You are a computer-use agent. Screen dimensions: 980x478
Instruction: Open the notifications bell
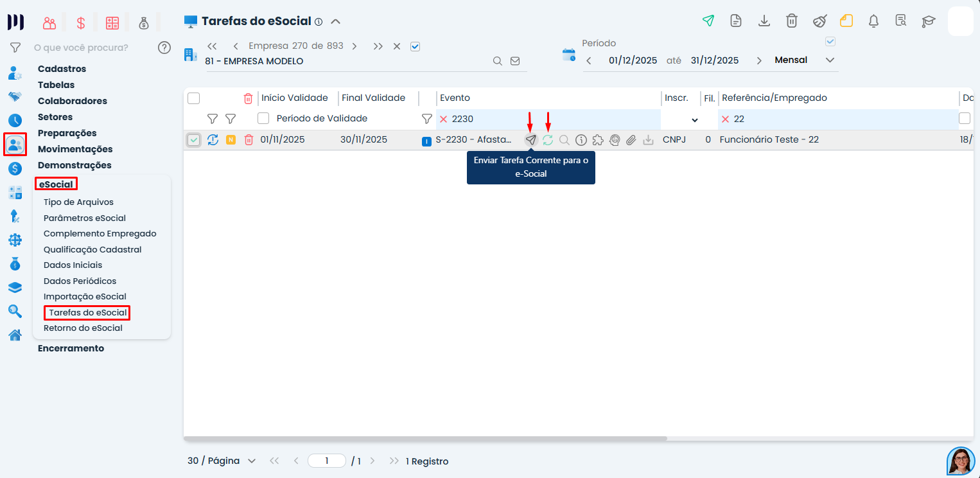pos(873,21)
